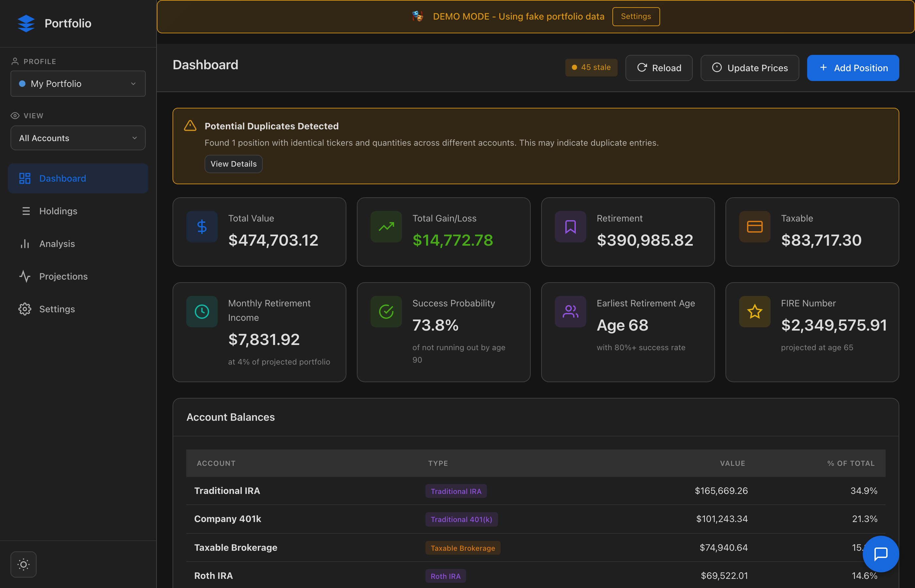Click the warning triangle icon in duplicates alert

(x=190, y=126)
